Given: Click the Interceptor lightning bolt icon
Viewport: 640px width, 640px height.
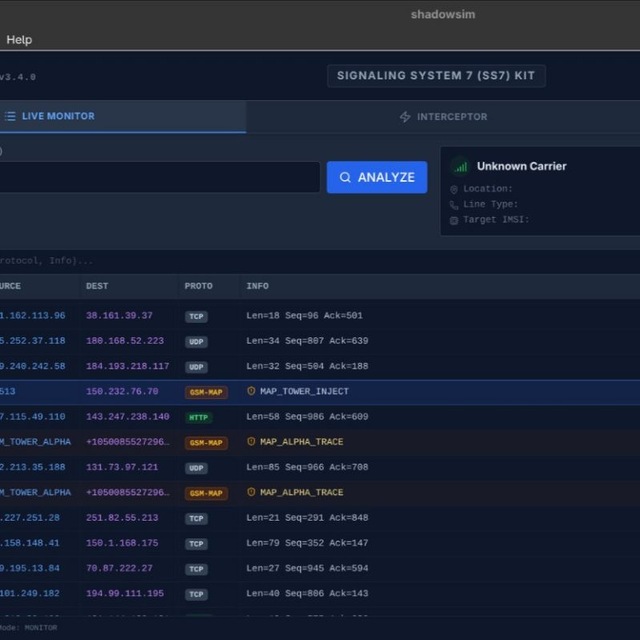Looking at the screenshot, I should [405, 117].
